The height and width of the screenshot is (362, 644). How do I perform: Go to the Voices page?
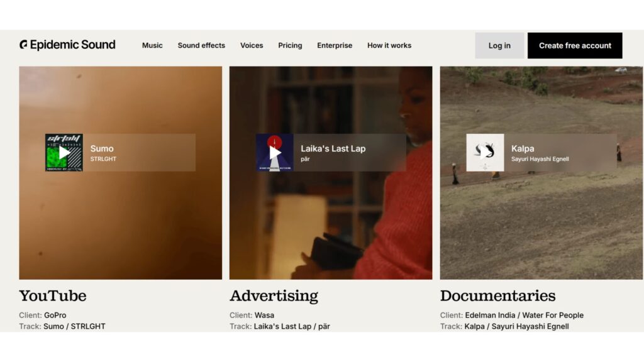pyautogui.click(x=252, y=45)
